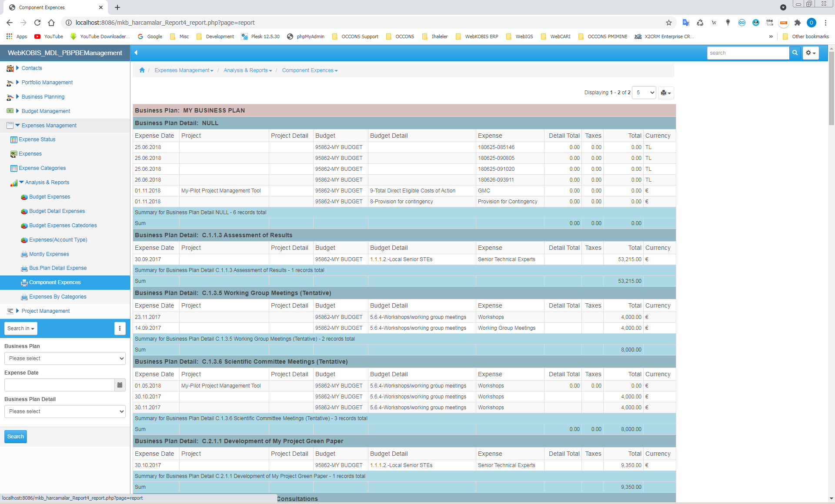Click the Budget Detail Expenses pie icon
This screenshot has width=835, height=504.
tap(24, 211)
